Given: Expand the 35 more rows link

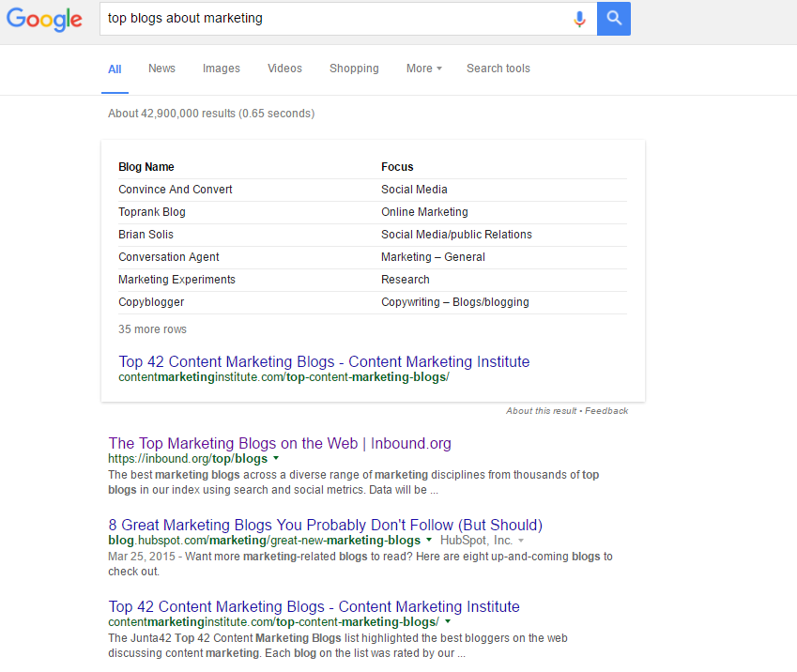Looking at the screenshot, I should point(152,329).
